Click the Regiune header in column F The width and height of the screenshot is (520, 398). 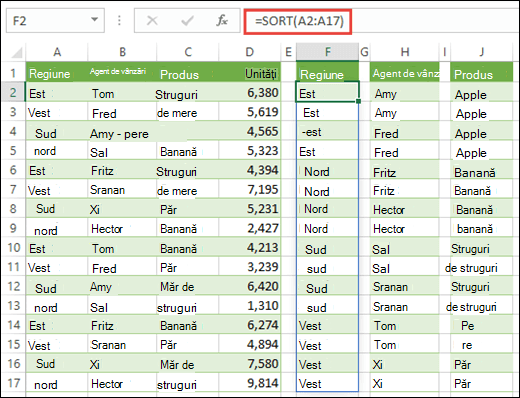click(328, 72)
